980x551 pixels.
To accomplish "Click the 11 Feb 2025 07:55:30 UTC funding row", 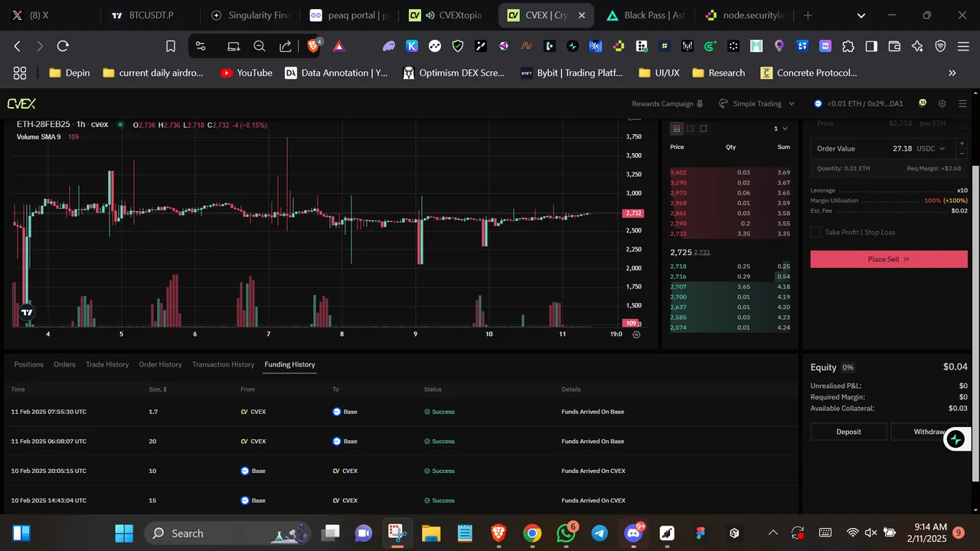I will click(400, 412).
